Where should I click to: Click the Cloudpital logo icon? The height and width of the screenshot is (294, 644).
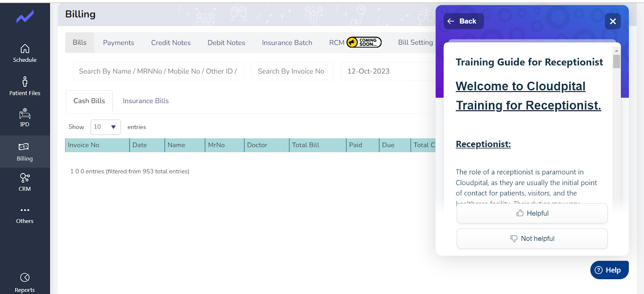click(25, 17)
